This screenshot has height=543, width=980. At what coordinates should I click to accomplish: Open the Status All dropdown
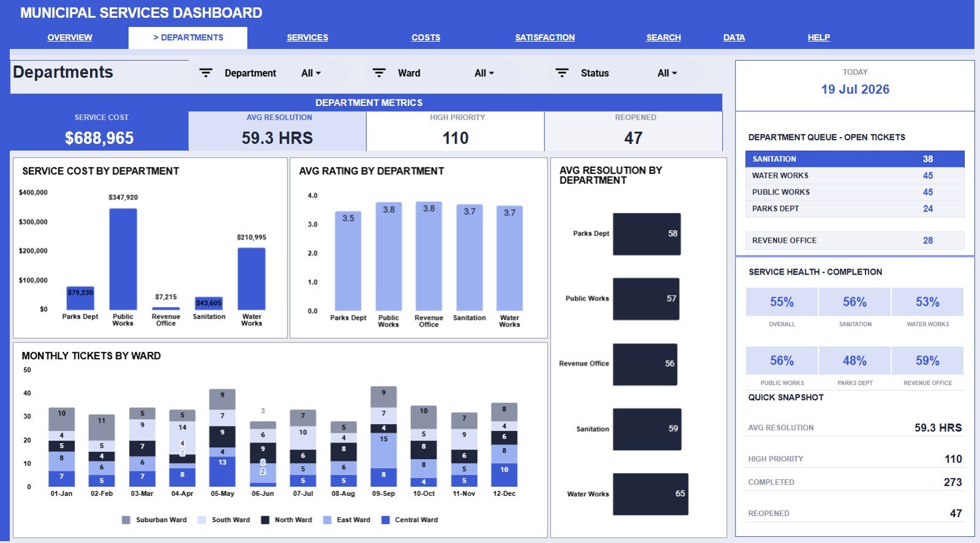[667, 74]
